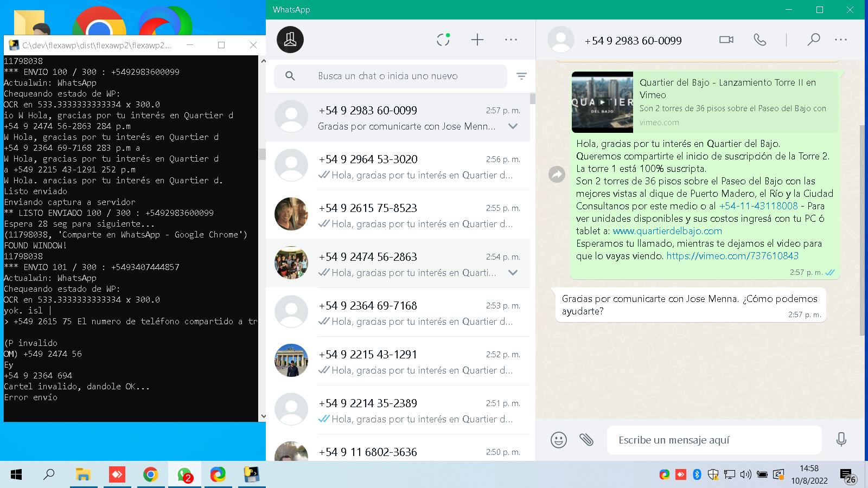
Task: Click the chat search magnifier icon
Action: pos(290,76)
